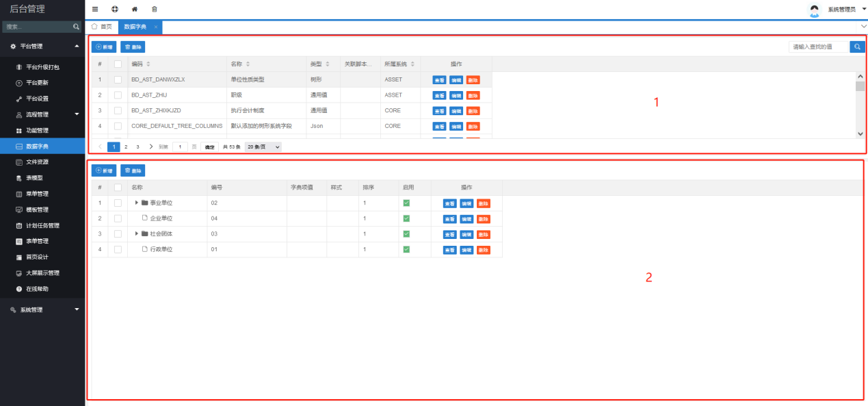Expand the 社会团体 tree node
868x406 pixels.
pos(136,234)
